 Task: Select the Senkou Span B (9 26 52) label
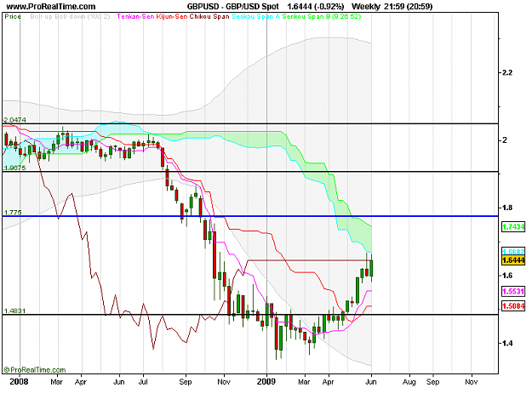point(322,17)
